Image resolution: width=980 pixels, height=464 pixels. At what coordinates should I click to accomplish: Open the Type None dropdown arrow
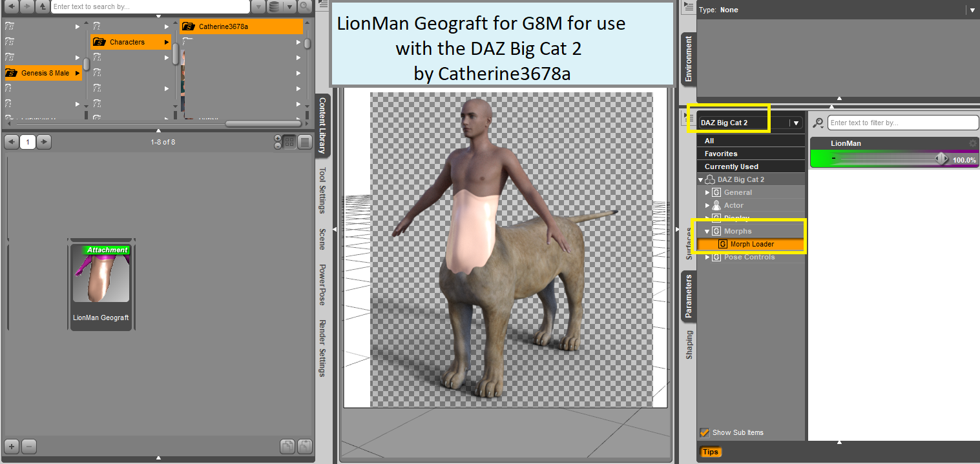972,10
